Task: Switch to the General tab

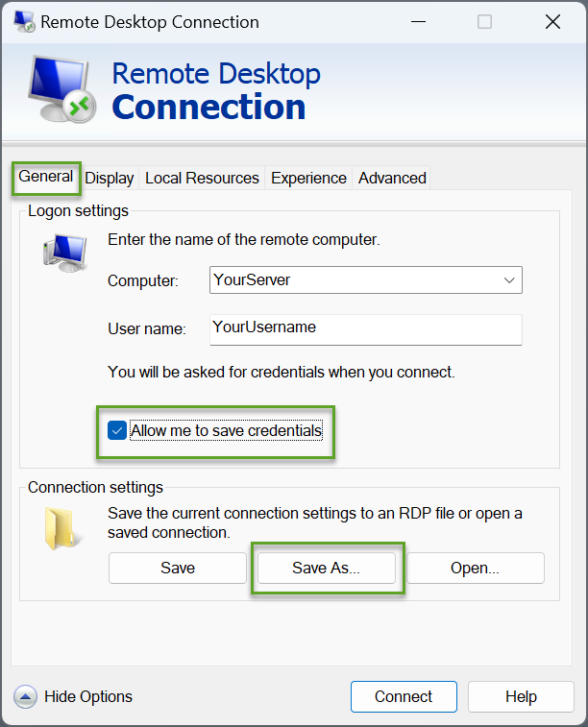Action: 46,177
